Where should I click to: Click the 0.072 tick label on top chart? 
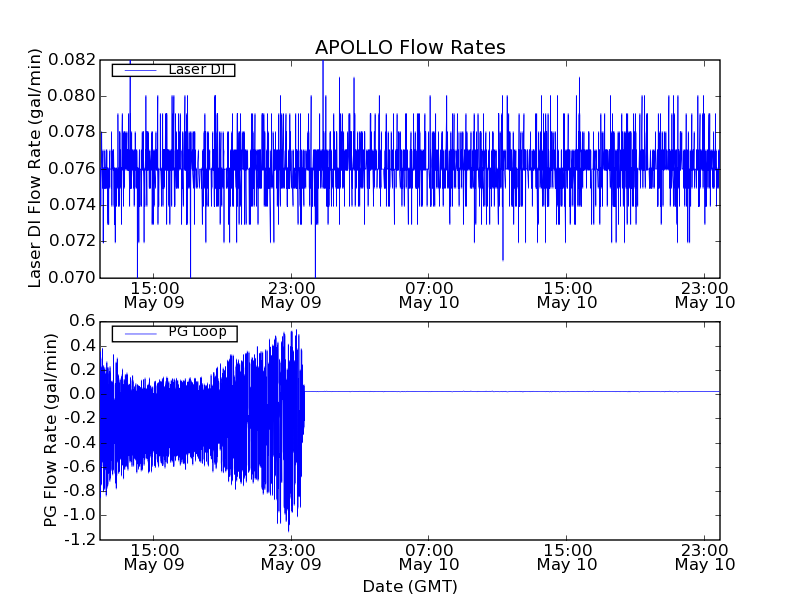coord(72,241)
